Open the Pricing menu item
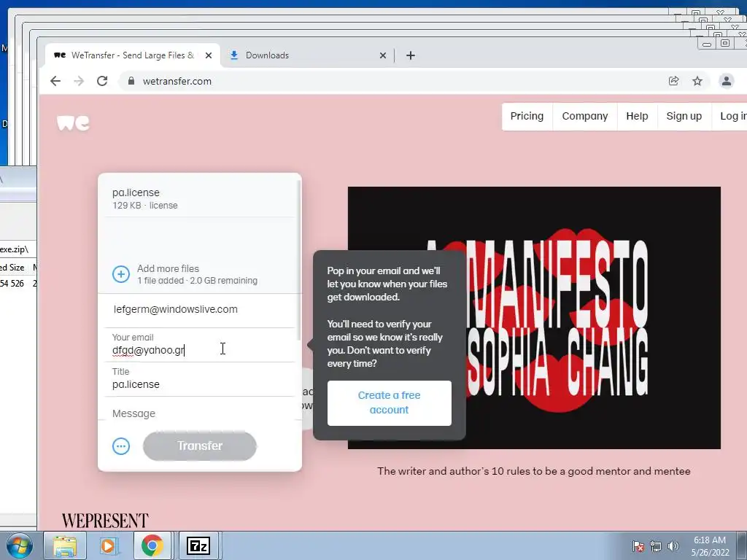 [527, 116]
